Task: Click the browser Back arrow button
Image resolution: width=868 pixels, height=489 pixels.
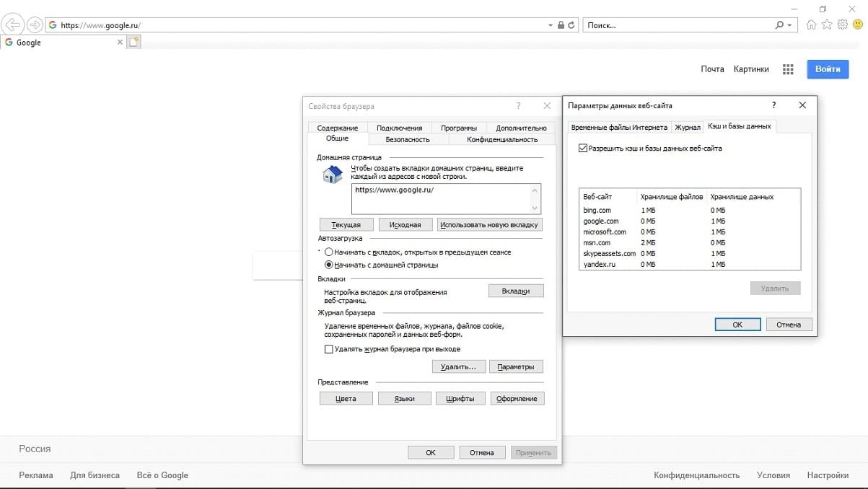Action: [x=12, y=25]
